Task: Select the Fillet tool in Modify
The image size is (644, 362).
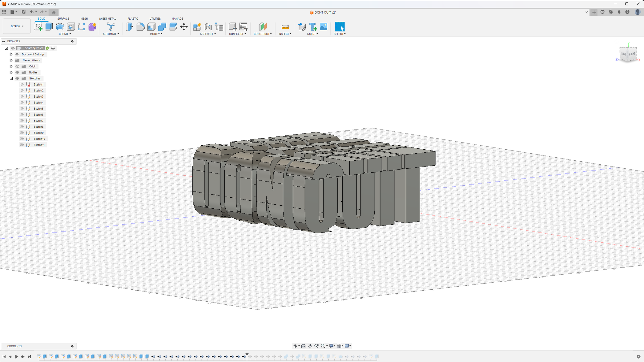Action: click(x=140, y=27)
